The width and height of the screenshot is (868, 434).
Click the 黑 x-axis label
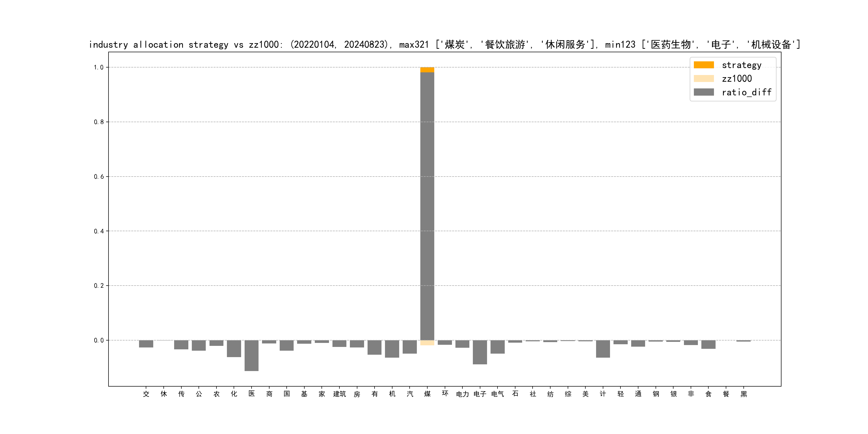pos(744,394)
